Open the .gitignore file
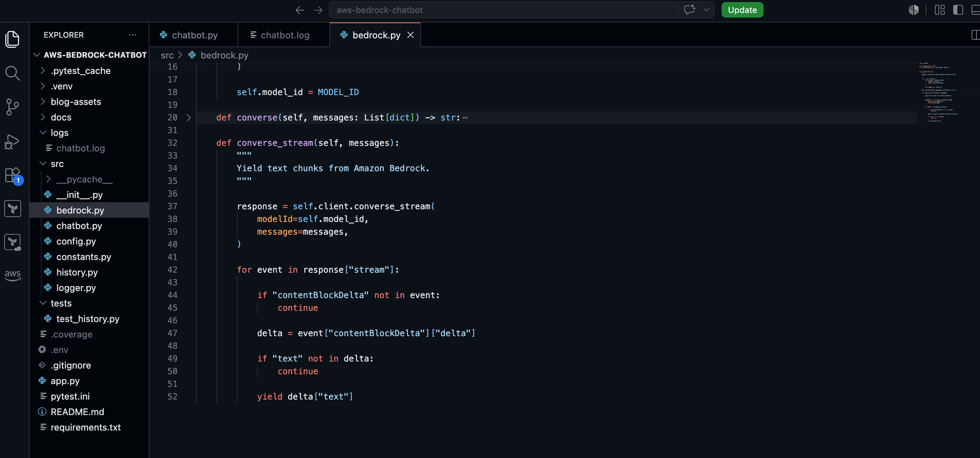 (x=89, y=365)
